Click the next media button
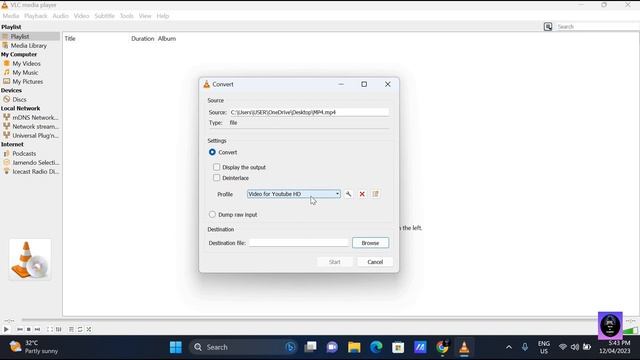 click(x=38, y=329)
